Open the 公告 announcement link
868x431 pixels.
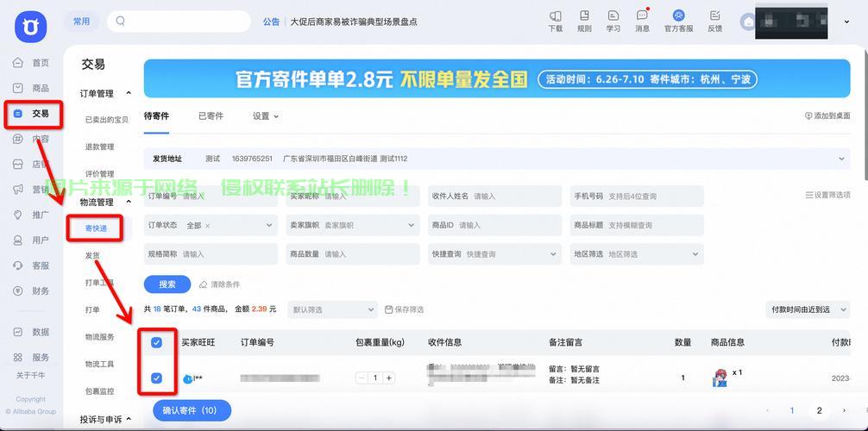pos(271,22)
